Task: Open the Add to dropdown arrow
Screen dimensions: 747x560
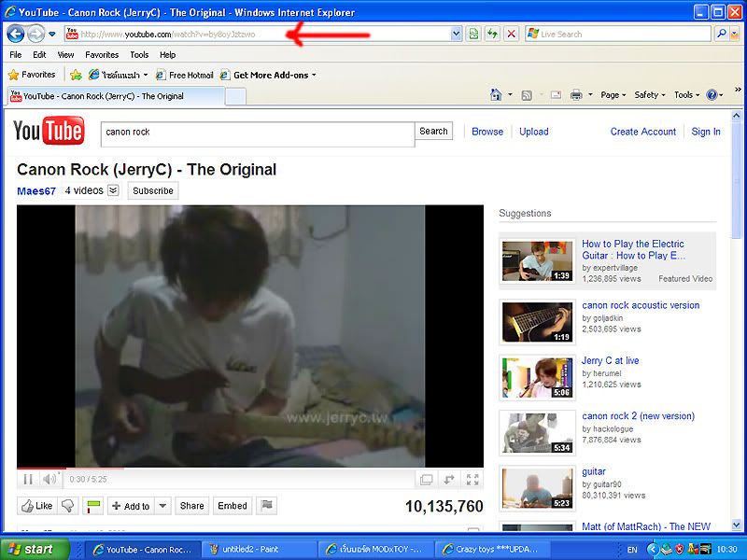Action: 162,506
